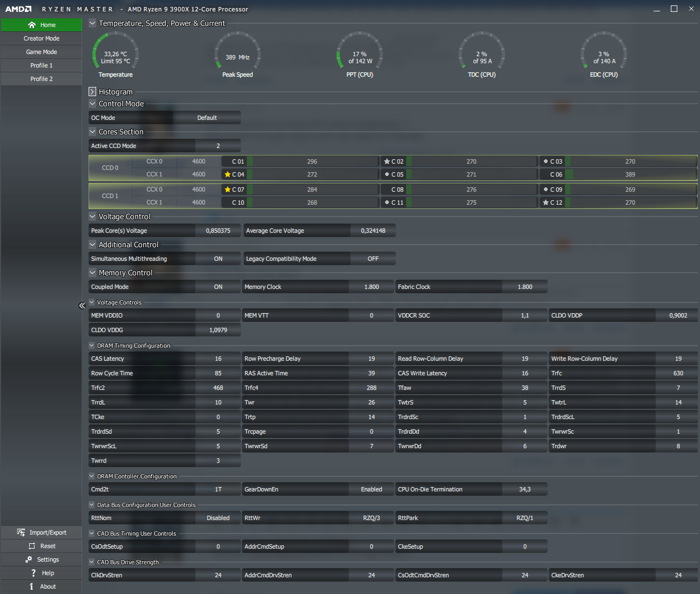Click the gold star on core C 07
This screenshot has width=700, height=594.
coord(227,190)
